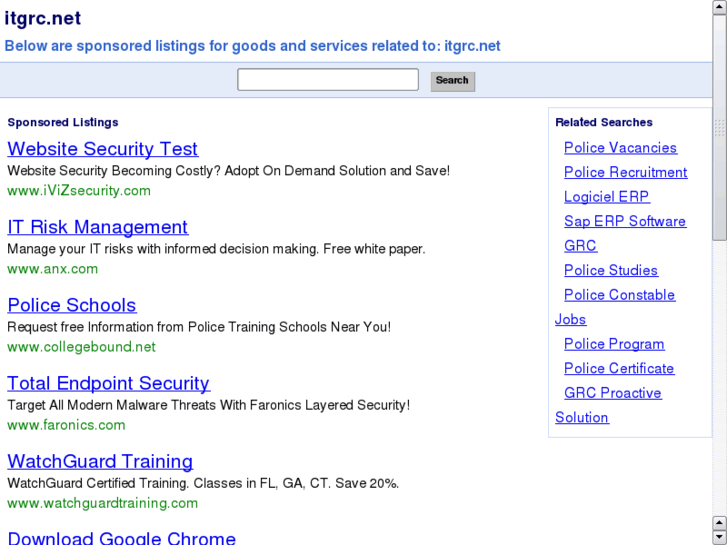This screenshot has height=545, width=727.
Task: Select Sap ERP Software related search
Action: tap(625, 221)
